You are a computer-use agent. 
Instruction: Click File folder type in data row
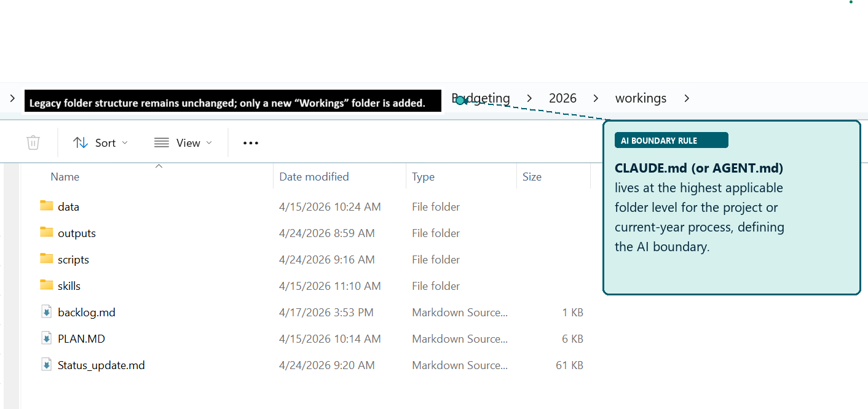(x=436, y=207)
